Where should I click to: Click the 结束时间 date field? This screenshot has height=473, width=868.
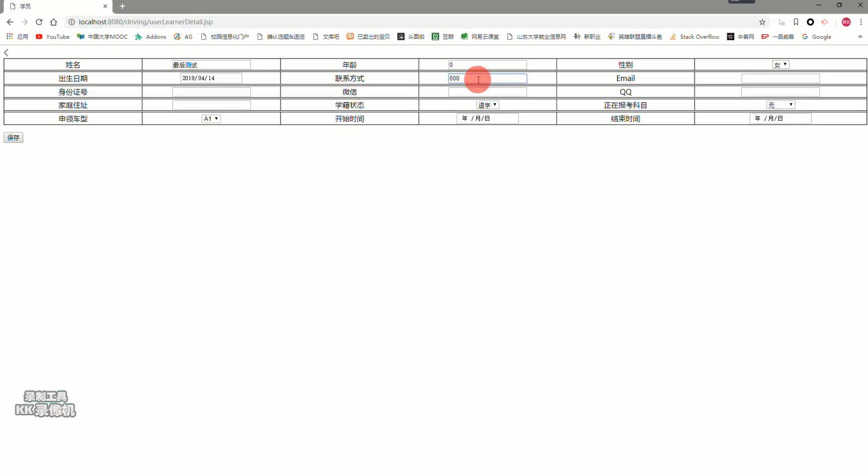coord(781,118)
